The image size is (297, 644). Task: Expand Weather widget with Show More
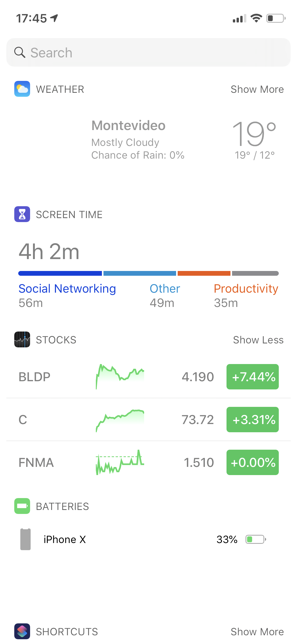[x=257, y=89]
